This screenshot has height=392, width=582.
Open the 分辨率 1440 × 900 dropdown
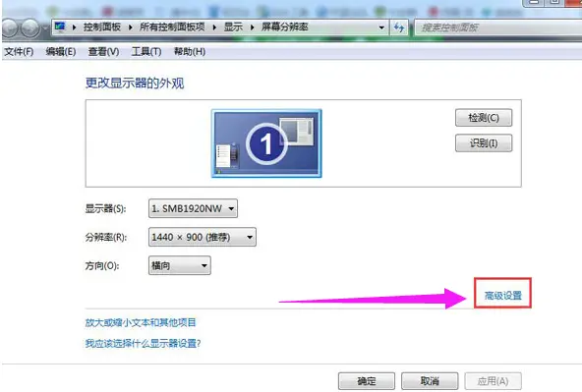pos(203,237)
